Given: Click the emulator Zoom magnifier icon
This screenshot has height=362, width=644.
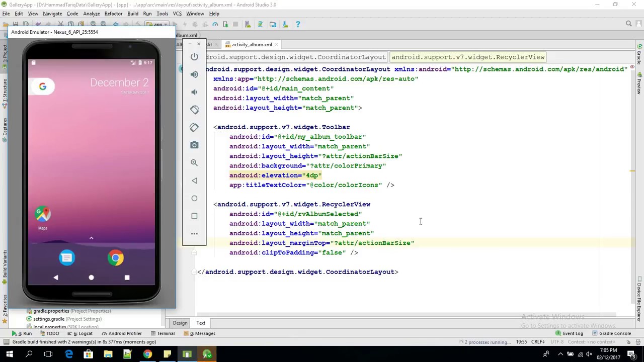Looking at the screenshot, I should click(x=194, y=163).
